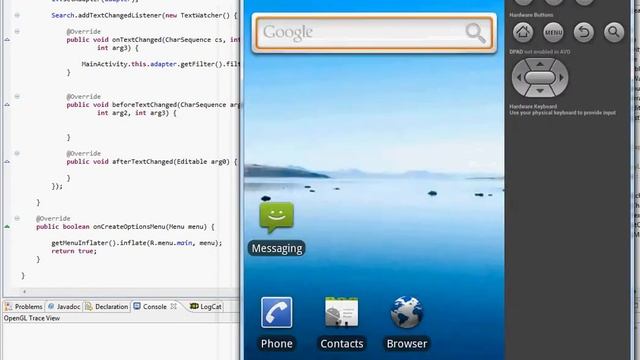Click "Search.addTextChangedListener" code line
Viewport: 640px width, 360px height.
144,15
